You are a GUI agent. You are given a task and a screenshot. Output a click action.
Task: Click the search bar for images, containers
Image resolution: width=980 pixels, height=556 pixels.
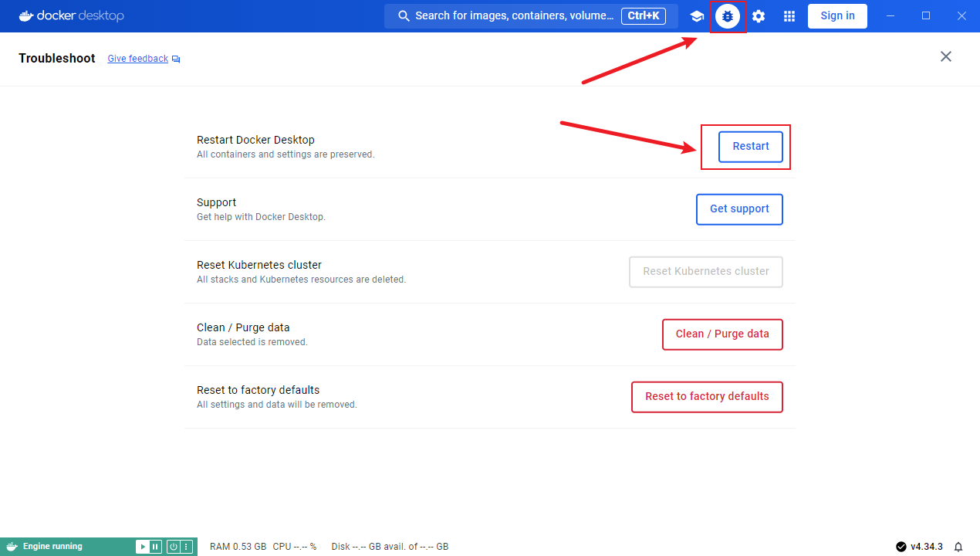pos(531,16)
